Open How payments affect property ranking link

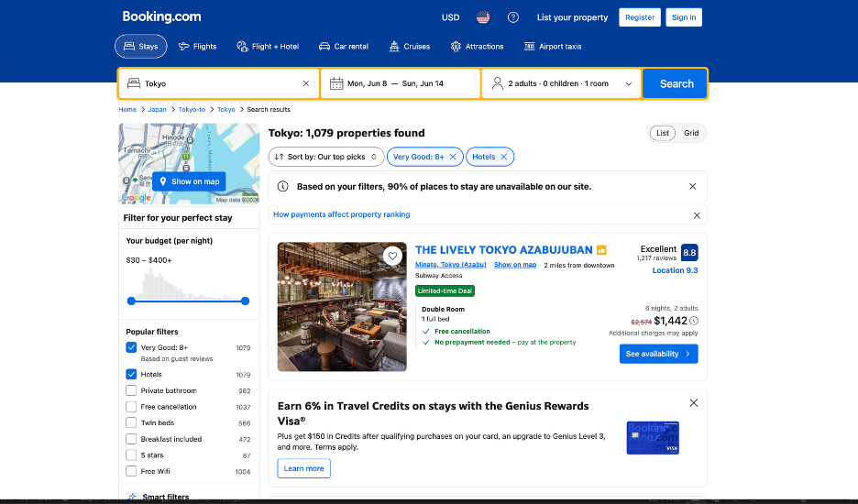[x=341, y=214]
